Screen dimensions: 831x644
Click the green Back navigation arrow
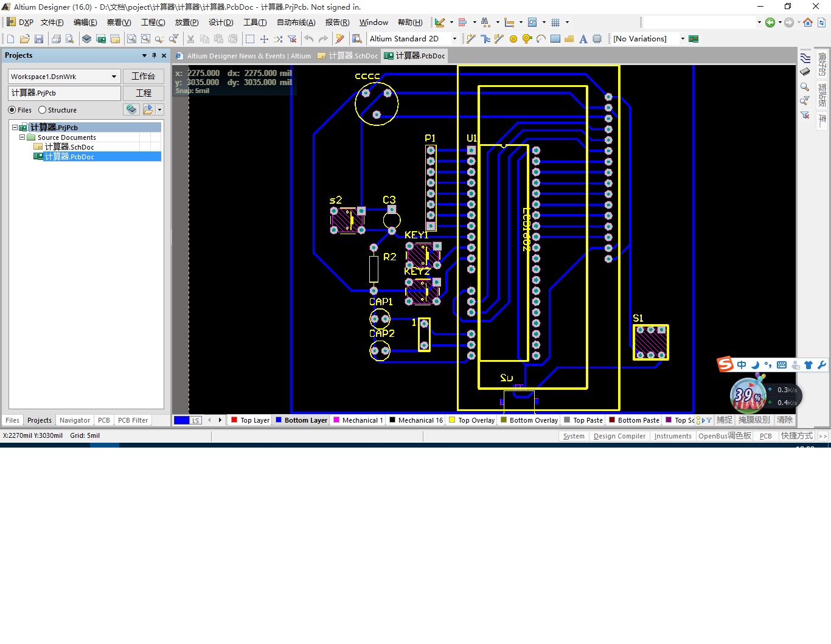(770, 23)
